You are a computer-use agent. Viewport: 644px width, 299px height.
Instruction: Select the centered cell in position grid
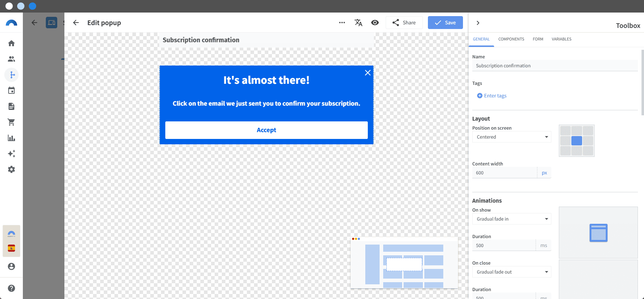click(x=577, y=141)
